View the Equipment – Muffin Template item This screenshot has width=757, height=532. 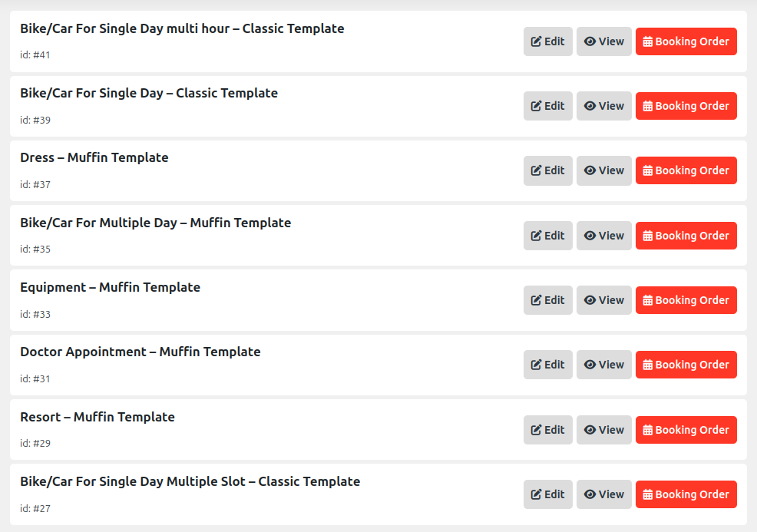(604, 300)
